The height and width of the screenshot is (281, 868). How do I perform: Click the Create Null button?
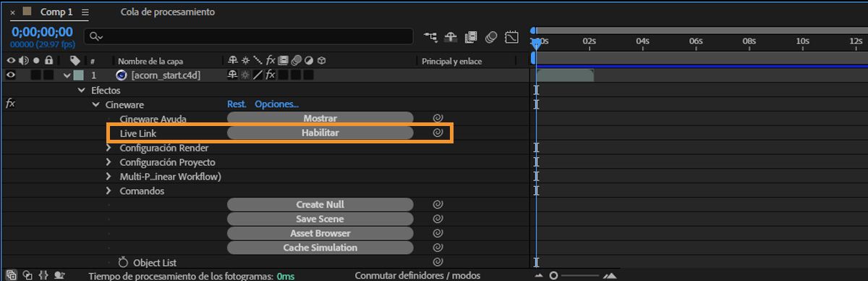point(320,205)
